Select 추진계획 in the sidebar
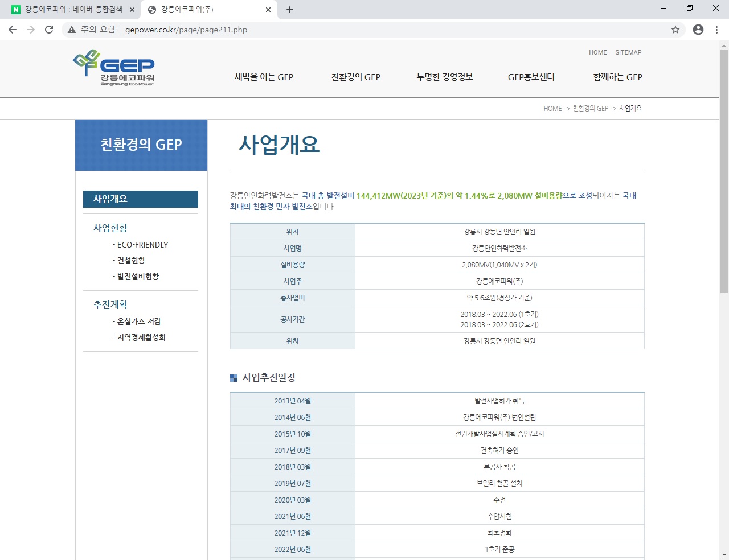 (x=110, y=304)
